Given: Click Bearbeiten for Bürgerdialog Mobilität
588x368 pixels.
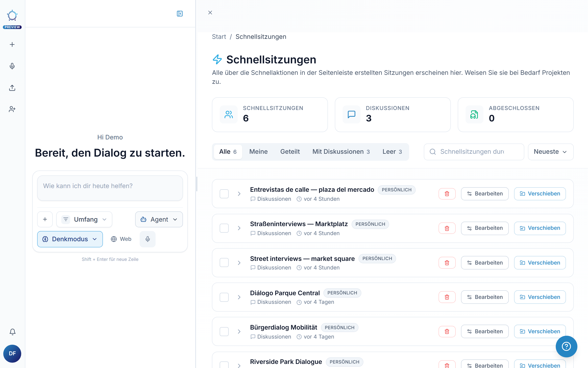Looking at the screenshot, I should tap(485, 331).
